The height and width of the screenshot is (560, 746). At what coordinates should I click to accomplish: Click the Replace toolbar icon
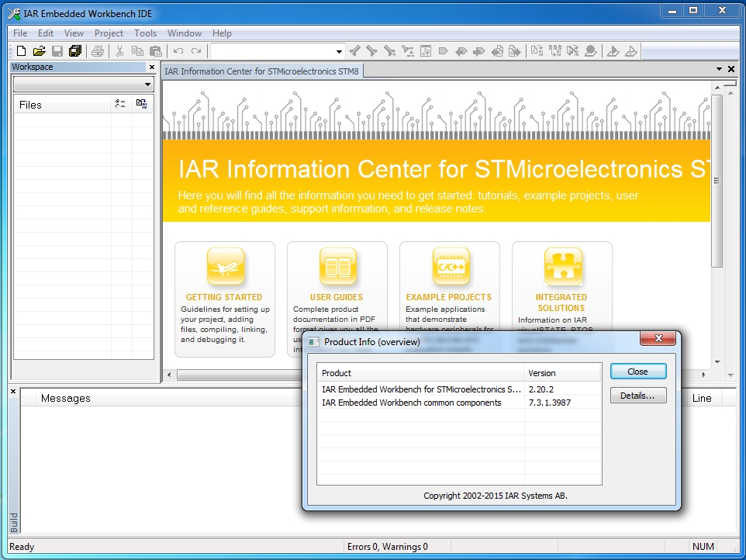click(408, 51)
